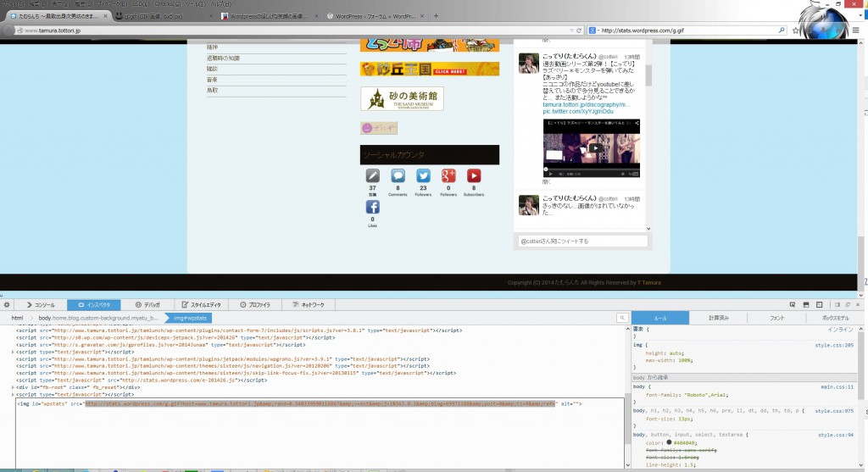Switch to the g.gif browser tab
This screenshot has height=472, width=868.
(164, 16)
